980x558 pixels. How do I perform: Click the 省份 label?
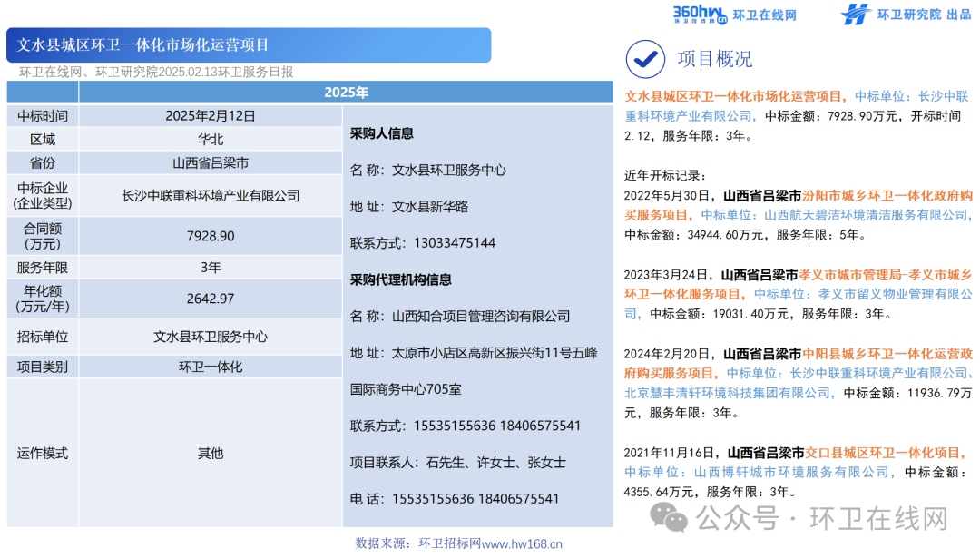pyautogui.click(x=43, y=163)
